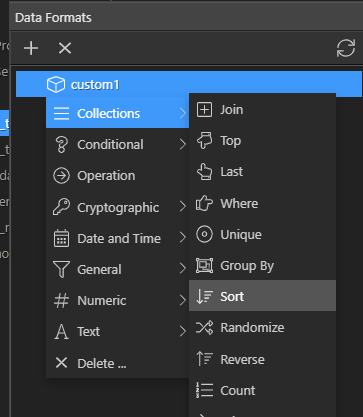This screenshot has height=417, width=363.
Task: Click the Where pointing hand icon
Action: click(204, 203)
